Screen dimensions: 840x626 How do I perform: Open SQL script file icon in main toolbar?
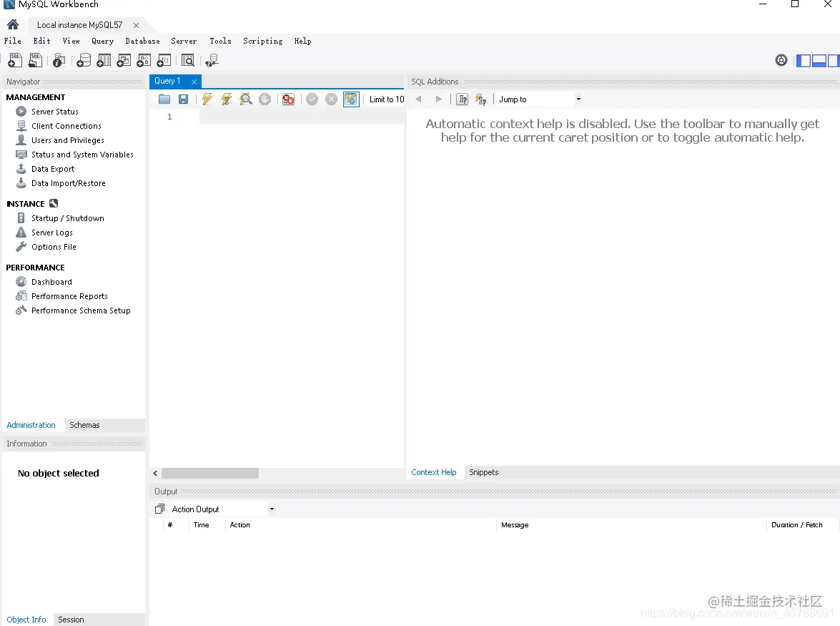coord(35,60)
